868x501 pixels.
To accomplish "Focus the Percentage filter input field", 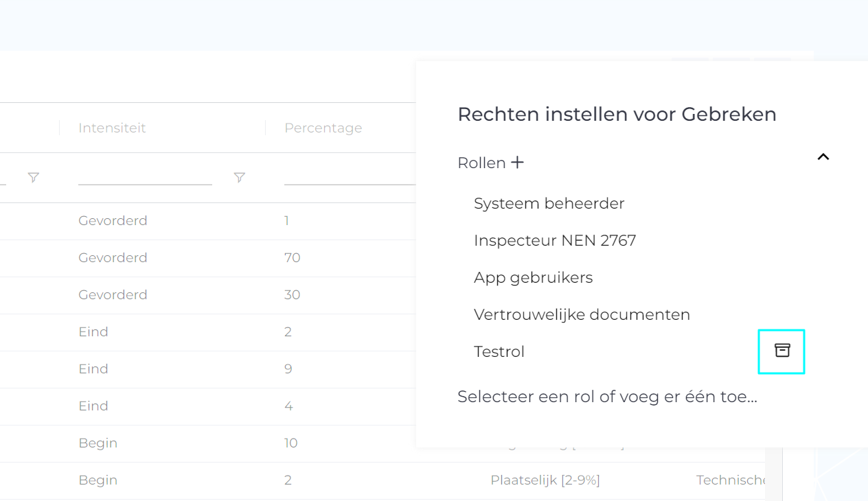I will pyautogui.click(x=350, y=177).
